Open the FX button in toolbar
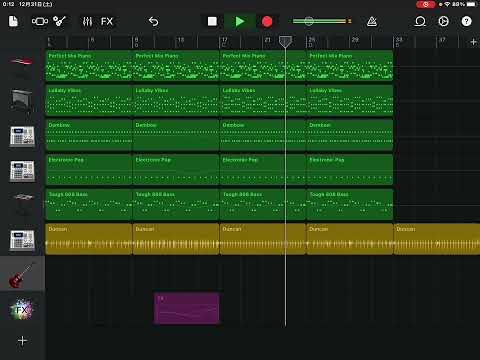The image size is (480, 360). [107, 22]
